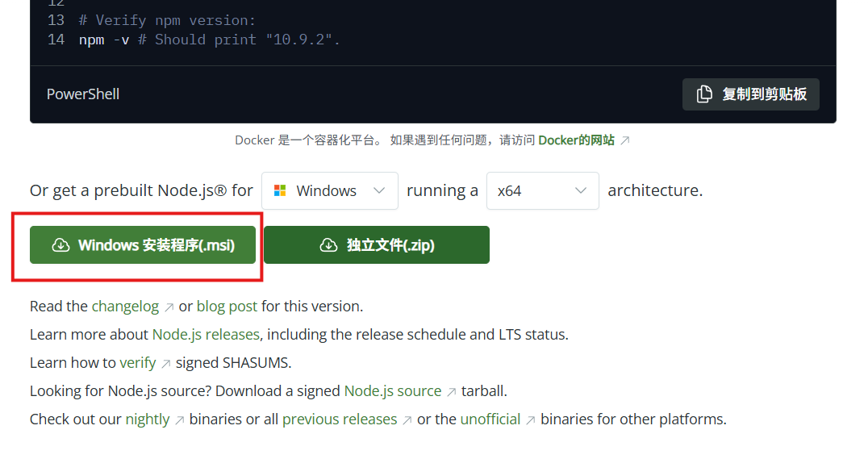The height and width of the screenshot is (459, 868).
Task: Follow the Node.js releases link
Action: point(206,335)
